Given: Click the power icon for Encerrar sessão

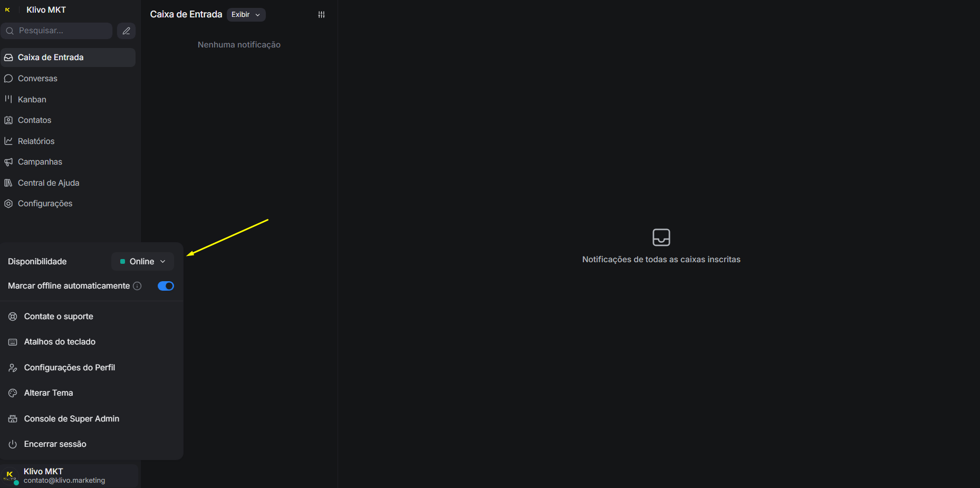Looking at the screenshot, I should (13, 444).
